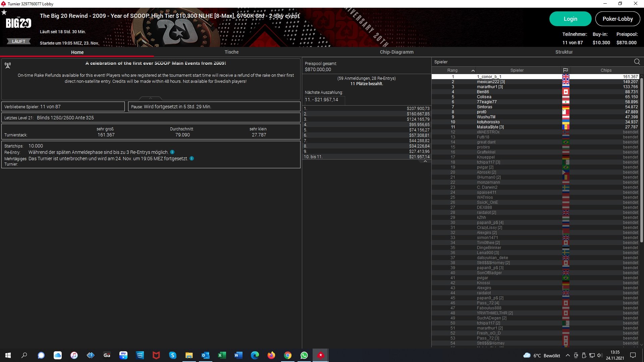Open the Windows notification center
Viewport: 644px width, 362px height.
tap(633, 355)
